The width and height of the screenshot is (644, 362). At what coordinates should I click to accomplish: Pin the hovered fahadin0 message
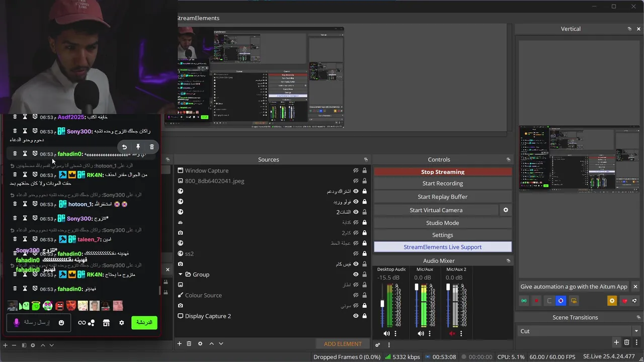[x=138, y=147]
